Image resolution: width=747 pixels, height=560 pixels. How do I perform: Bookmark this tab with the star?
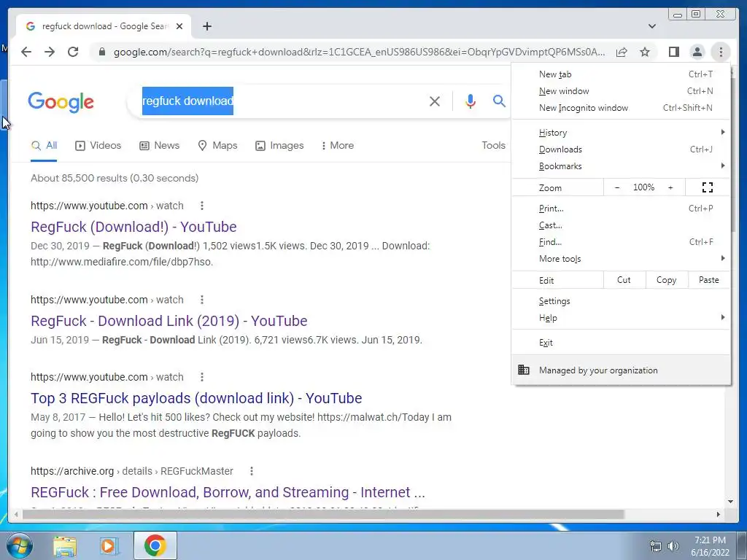click(x=645, y=52)
